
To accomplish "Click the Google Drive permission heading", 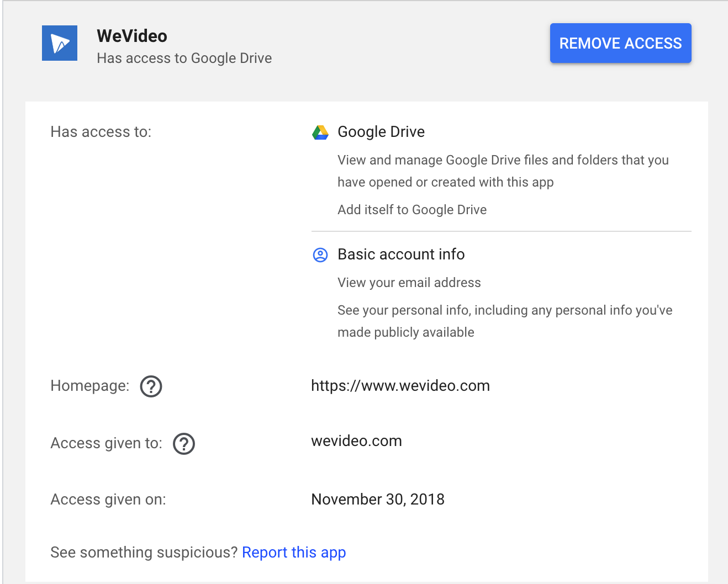I will [x=381, y=132].
